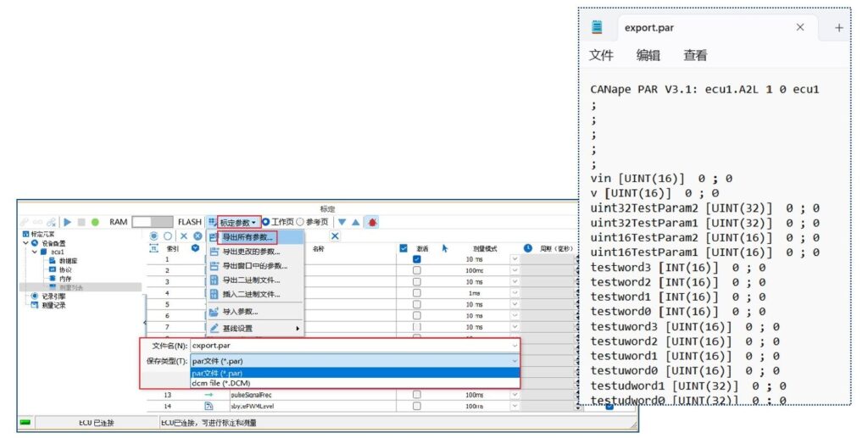The width and height of the screenshot is (868, 438).
Task: Select the 工作页 radio button
Action: [x=266, y=222]
